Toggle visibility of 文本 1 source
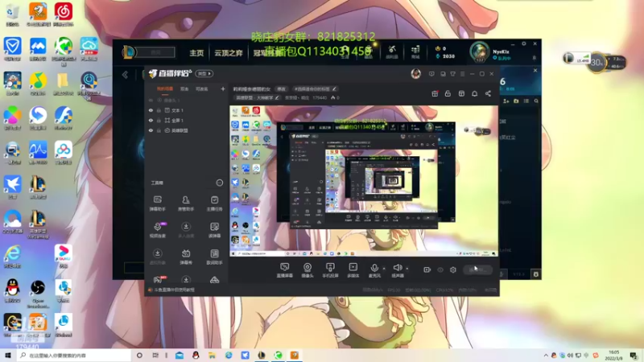The image size is (644, 362). pyautogui.click(x=151, y=110)
